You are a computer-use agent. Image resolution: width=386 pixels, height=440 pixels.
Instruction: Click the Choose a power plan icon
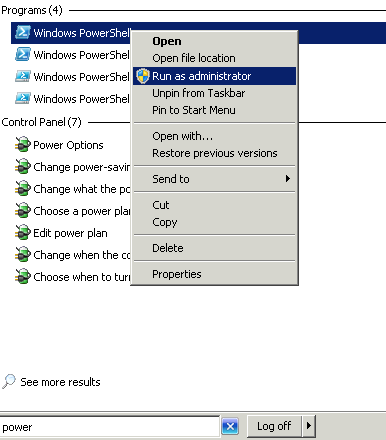pyautogui.click(x=23, y=210)
